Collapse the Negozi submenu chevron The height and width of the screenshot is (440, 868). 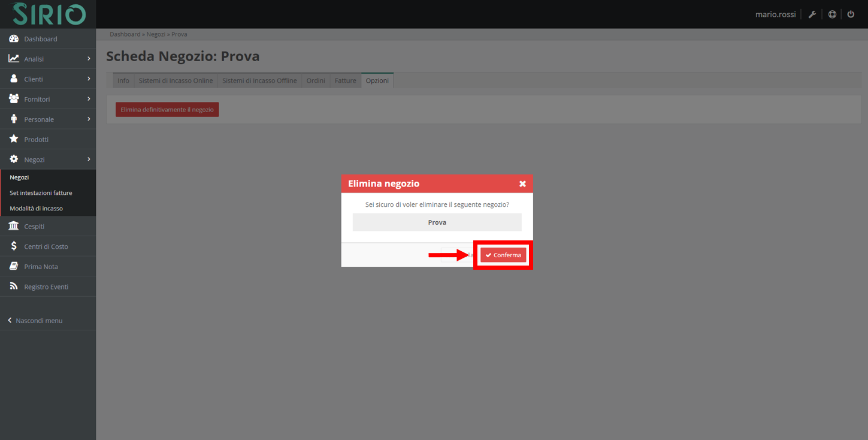(x=89, y=159)
